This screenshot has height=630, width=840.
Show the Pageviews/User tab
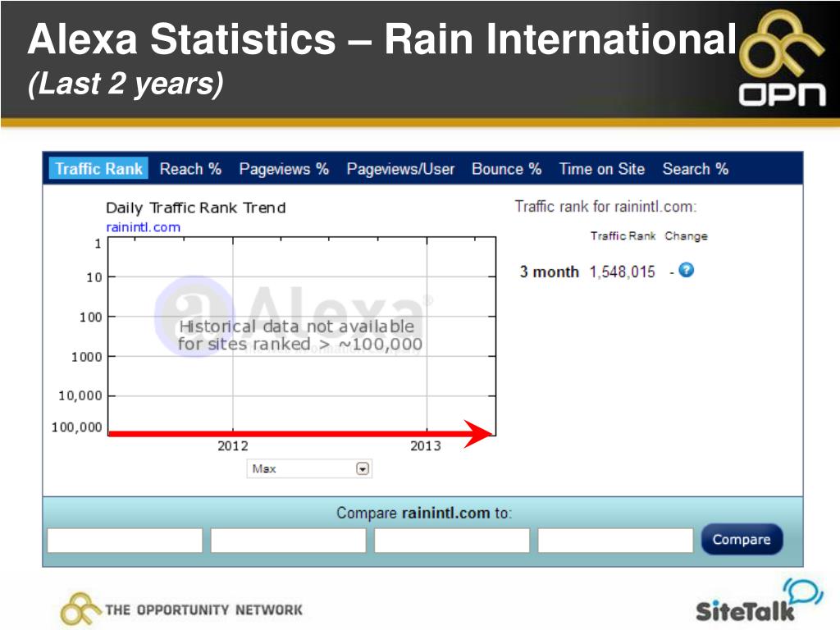[400, 169]
